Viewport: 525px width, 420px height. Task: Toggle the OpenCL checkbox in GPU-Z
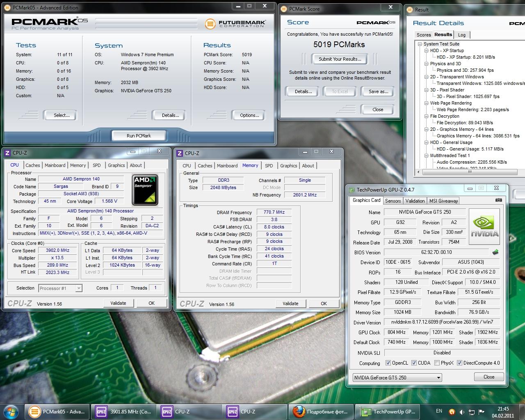pyautogui.click(x=388, y=363)
